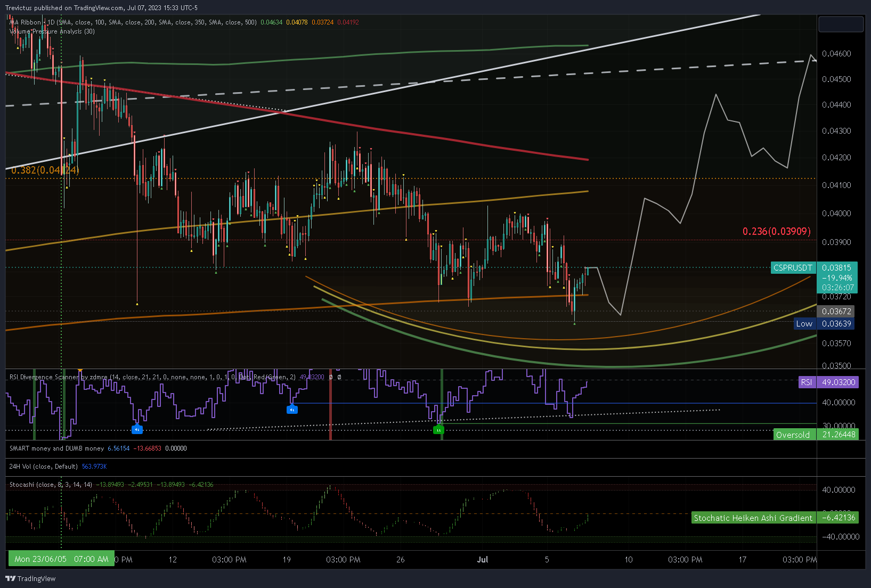Click the 19 date on the time axis
Image resolution: width=871 pixels, height=588 pixels.
[x=287, y=559]
